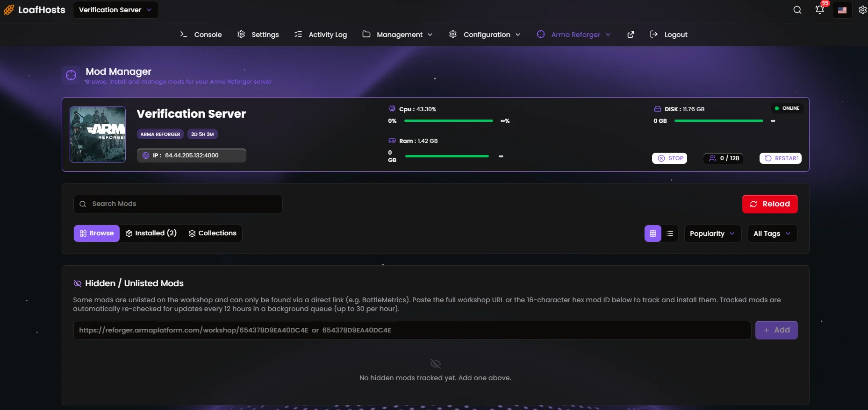
Task: Select the Browse tab
Action: click(x=97, y=233)
